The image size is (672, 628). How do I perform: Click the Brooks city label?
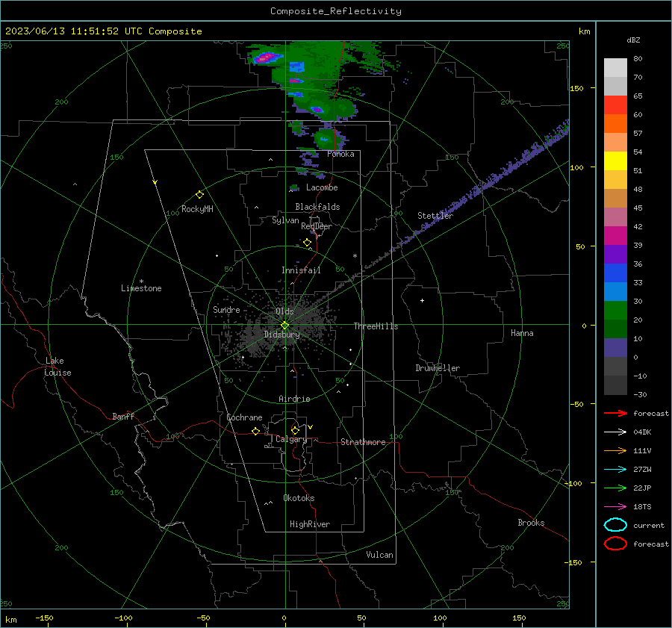(x=531, y=523)
